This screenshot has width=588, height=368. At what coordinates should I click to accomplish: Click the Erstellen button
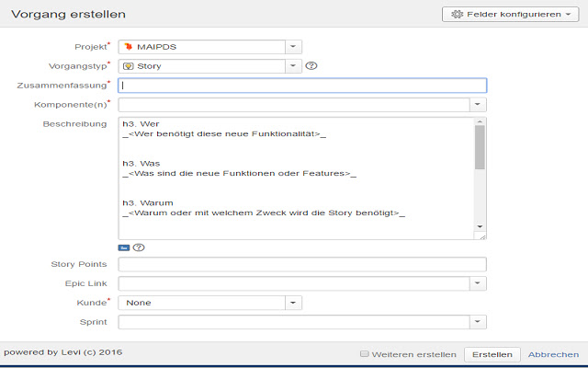point(492,354)
